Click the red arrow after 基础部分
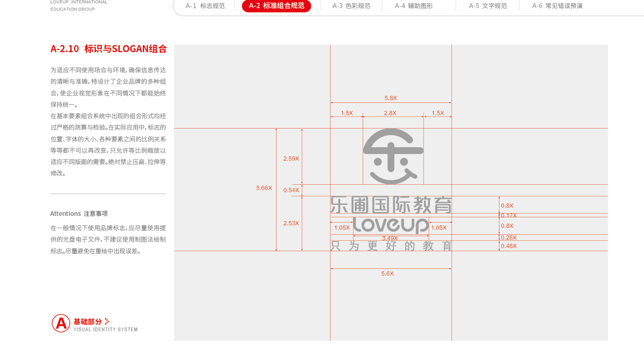This screenshot has width=644, height=362. 107,321
